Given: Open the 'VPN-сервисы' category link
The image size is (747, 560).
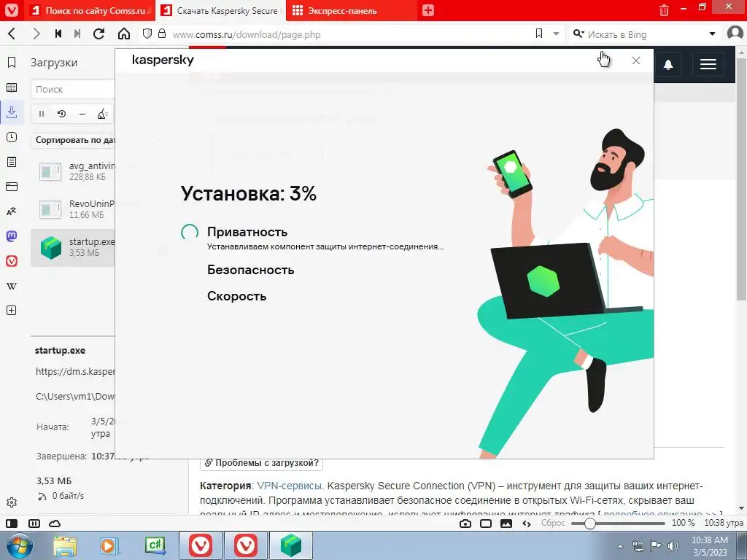Looking at the screenshot, I should pyautogui.click(x=289, y=486).
